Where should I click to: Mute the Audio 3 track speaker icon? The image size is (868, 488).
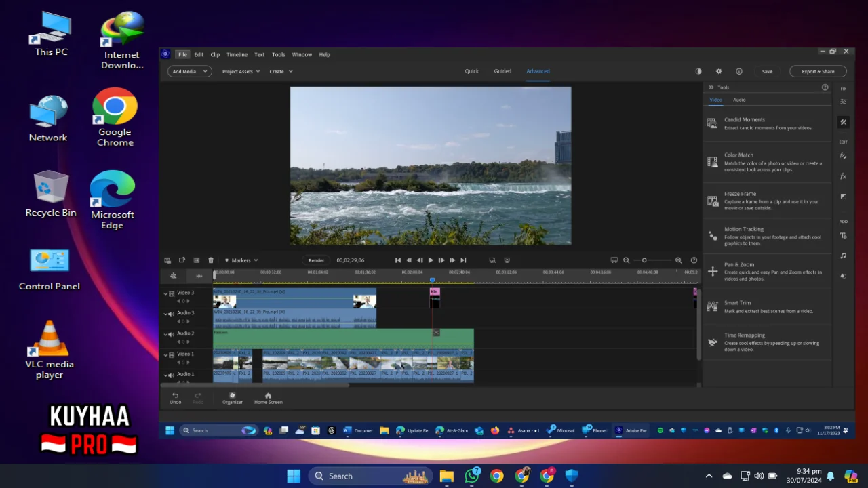(172, 314)
